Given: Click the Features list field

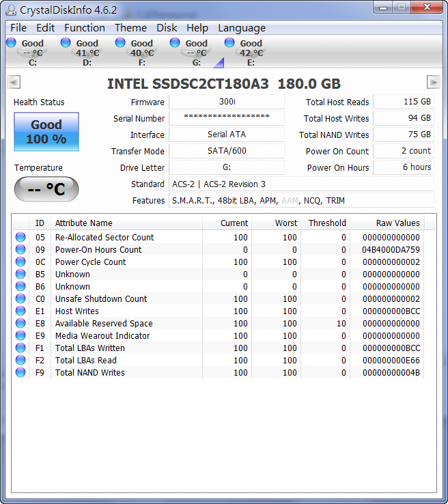Looking at the screenshot, I should (x=301, y=200).
